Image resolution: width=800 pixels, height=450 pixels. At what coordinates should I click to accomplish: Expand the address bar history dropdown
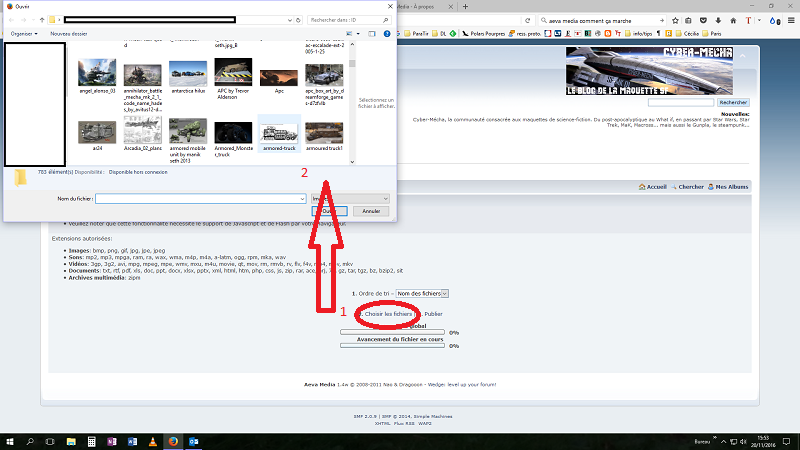(290, 20)
